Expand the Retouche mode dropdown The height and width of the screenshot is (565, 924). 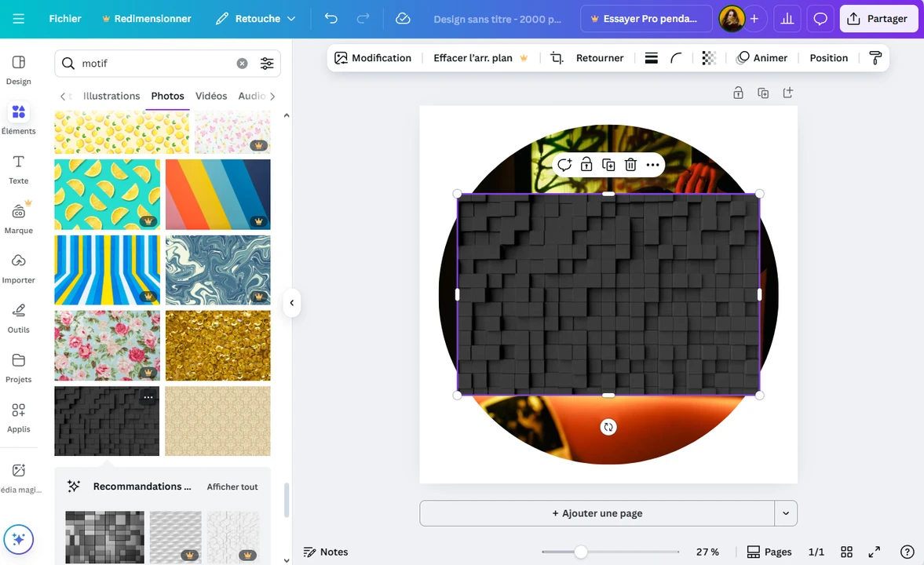256,19
